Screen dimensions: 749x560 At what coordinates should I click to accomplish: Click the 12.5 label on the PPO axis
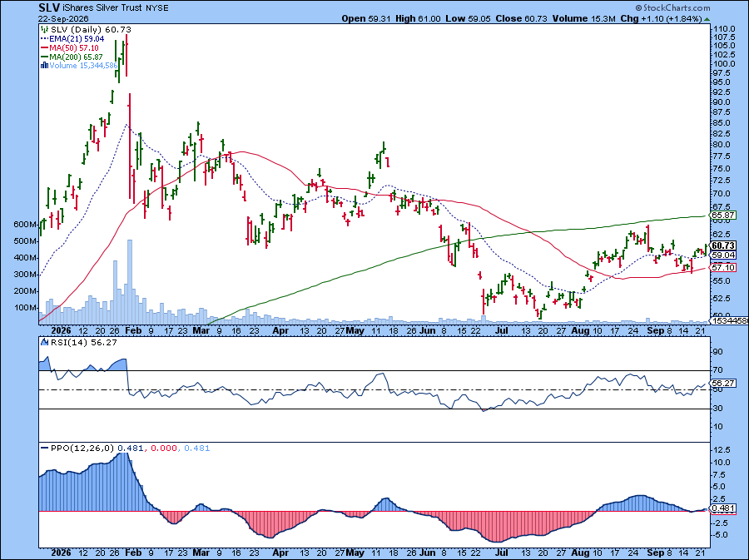pyautogui.click(x=722, y=449)
